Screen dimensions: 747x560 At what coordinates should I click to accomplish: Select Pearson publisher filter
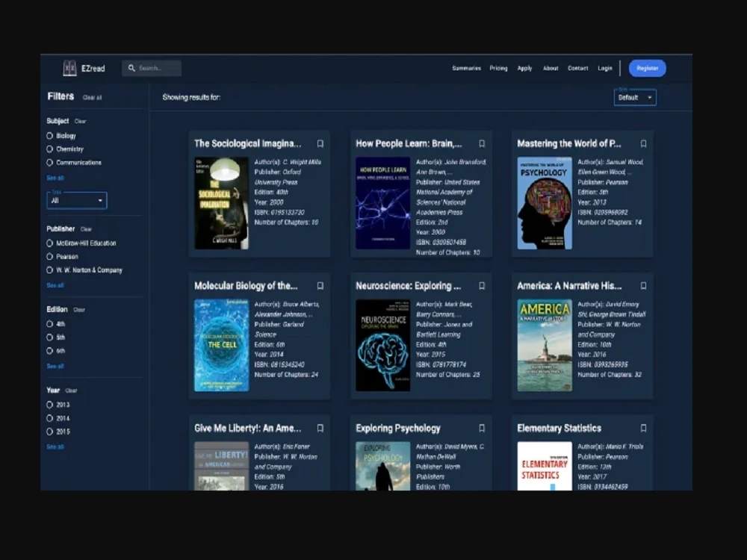49,256
